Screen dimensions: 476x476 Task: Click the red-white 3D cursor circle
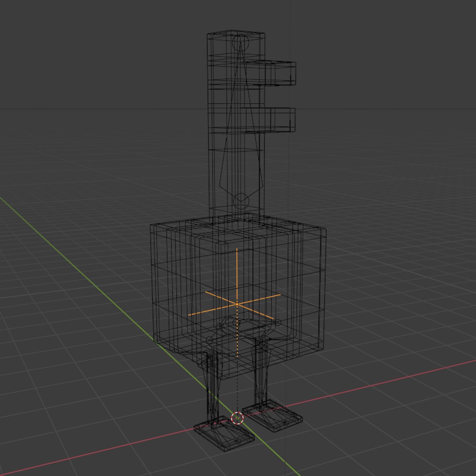(x=237, y=418)
